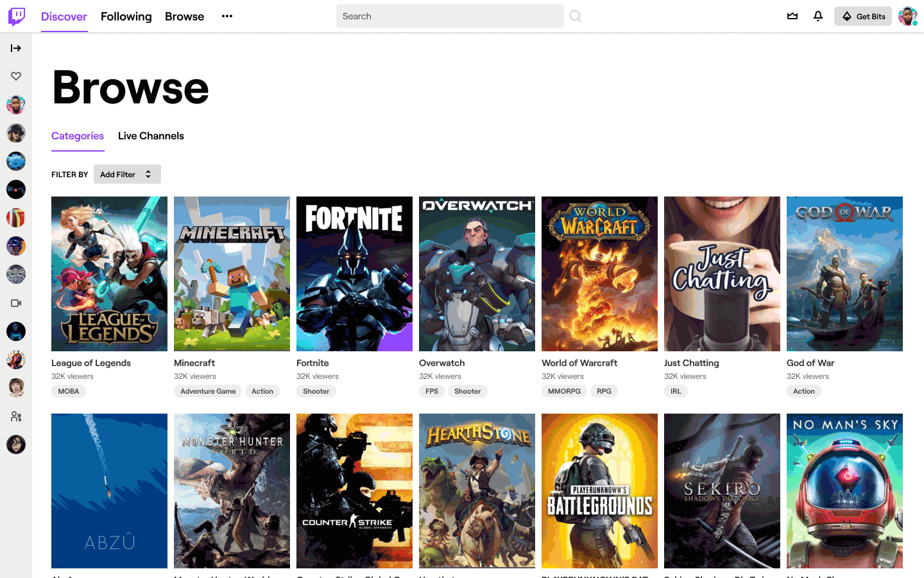The image size is (924, 578).
Task: Open notifications bell
Action: [818, 16]
